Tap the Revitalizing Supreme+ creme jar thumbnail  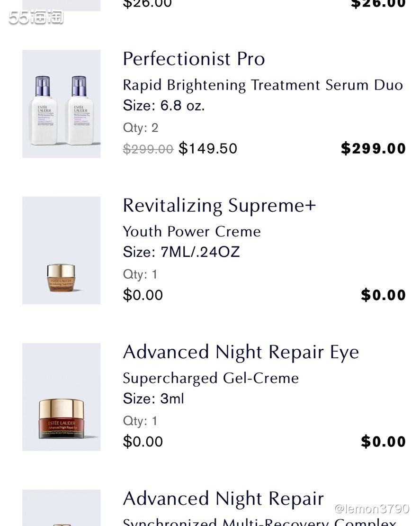(61, 250)
